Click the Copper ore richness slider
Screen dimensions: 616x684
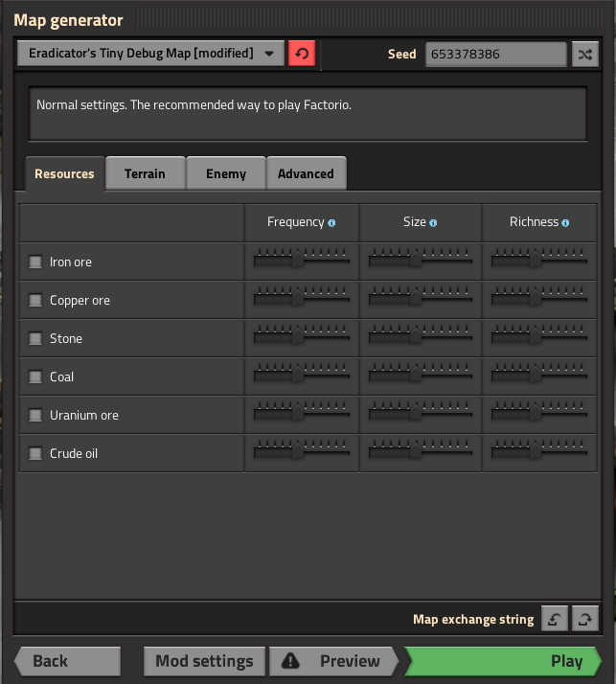(x=538, y=297)
